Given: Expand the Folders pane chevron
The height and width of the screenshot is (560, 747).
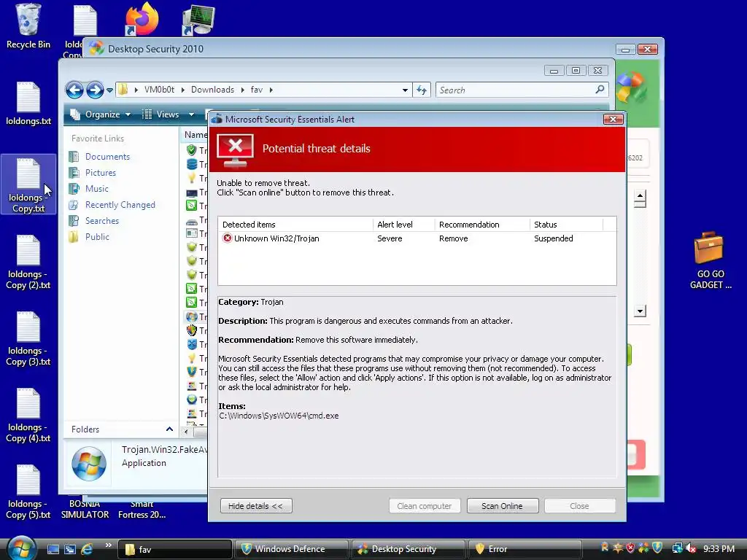Looking at the screenshot, I should click(x=169, y=429).
